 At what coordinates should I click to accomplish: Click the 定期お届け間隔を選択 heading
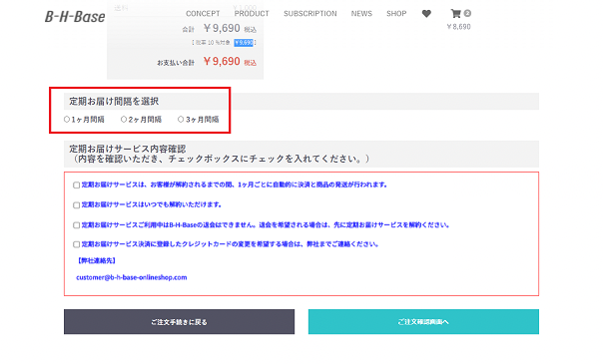(114, 102)
